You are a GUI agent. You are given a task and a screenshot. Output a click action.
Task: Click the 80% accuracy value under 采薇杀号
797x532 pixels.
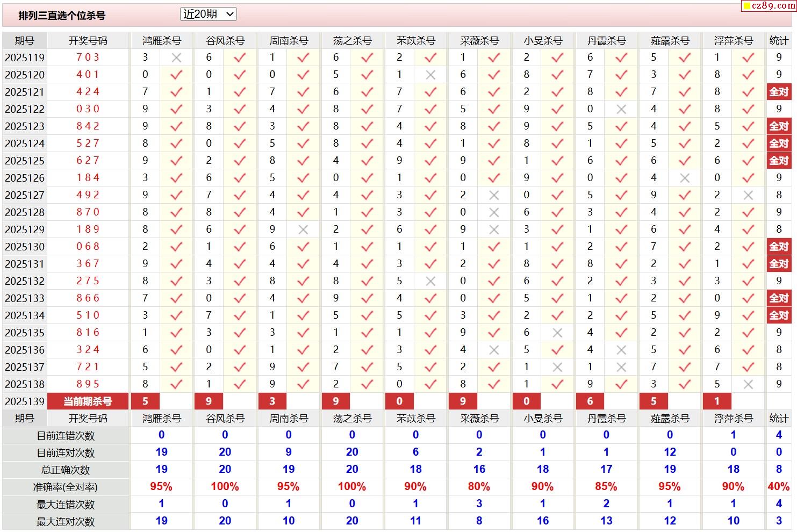pyautogui.click(x=479, y=487)
